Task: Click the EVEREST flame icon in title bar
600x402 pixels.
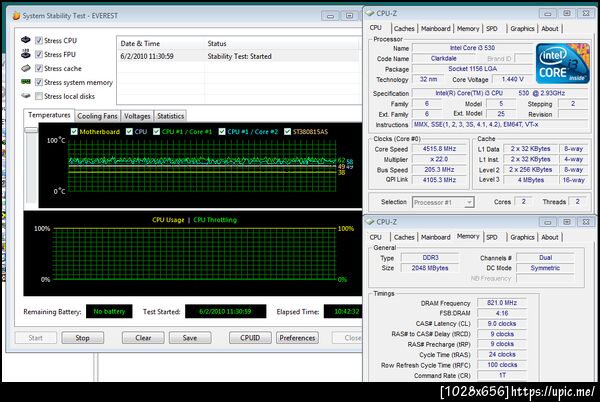Action: [16, 16]
